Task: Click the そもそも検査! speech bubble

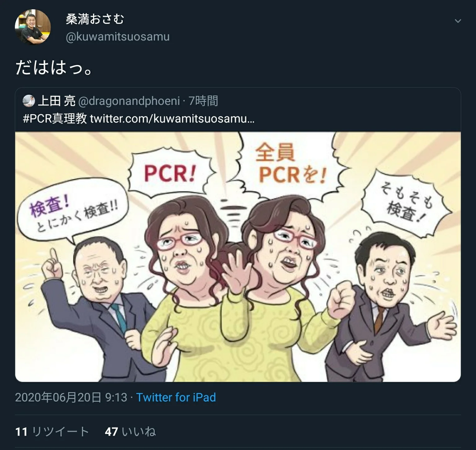Action: [406, 203]
